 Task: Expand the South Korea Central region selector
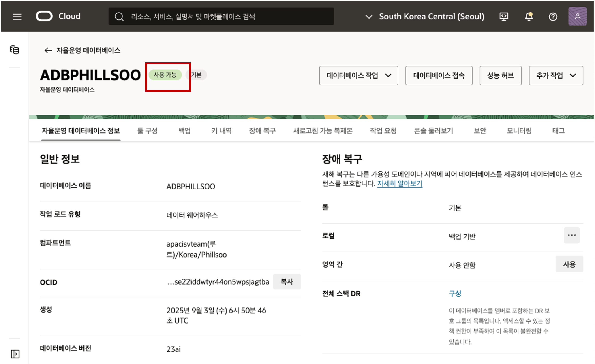[424, 16]
